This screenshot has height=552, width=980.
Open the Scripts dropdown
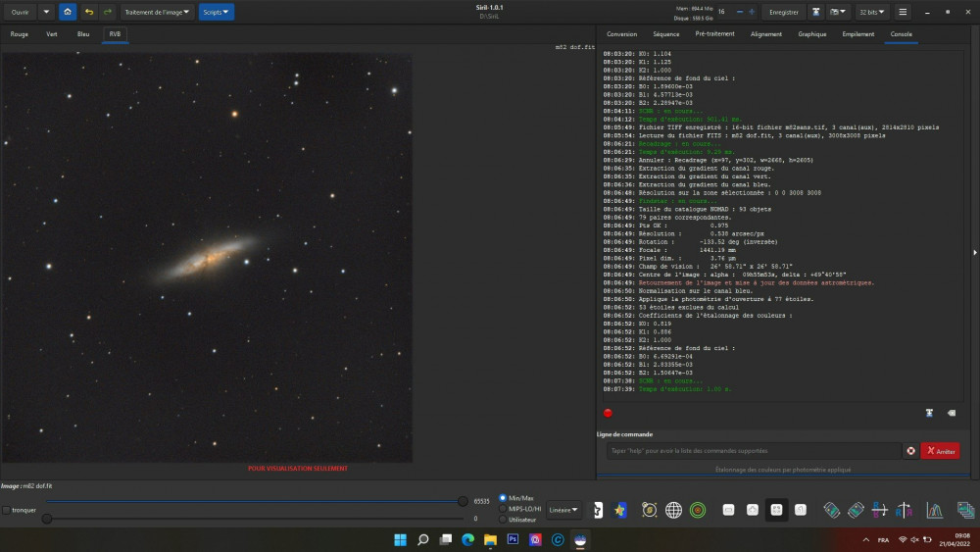(x=217, y=12)
